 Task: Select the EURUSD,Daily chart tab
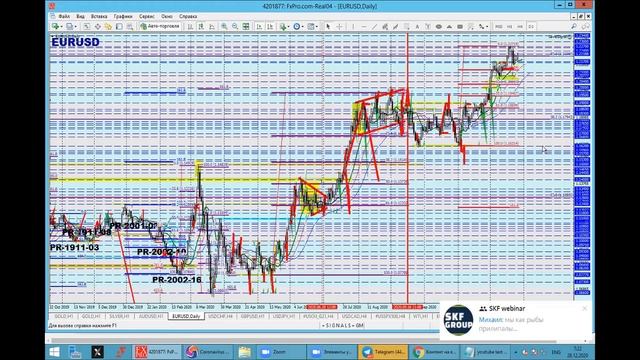click(x=186, y=316)
